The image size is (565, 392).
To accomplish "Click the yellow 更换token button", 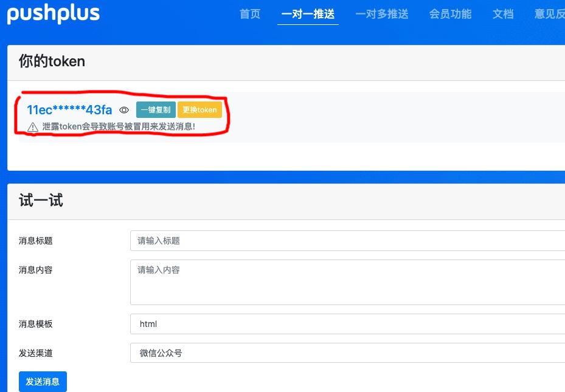I will click(199, 110).
